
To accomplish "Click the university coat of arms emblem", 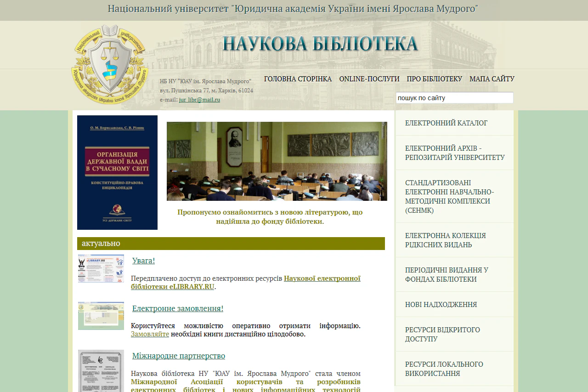I will (x=110, y=65).
